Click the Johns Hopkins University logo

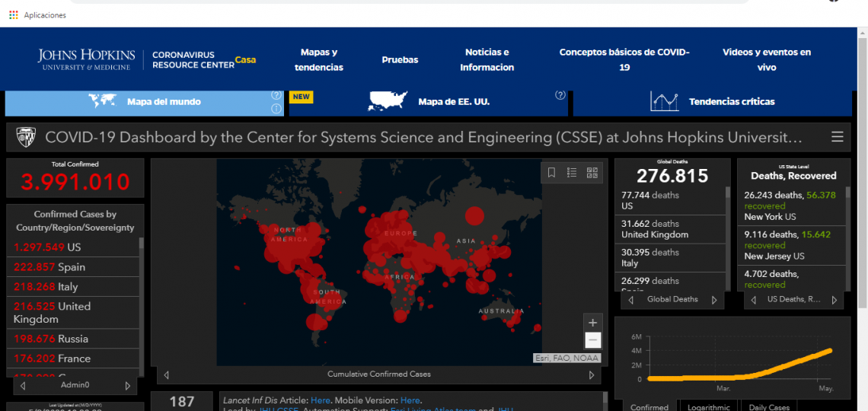86,59
